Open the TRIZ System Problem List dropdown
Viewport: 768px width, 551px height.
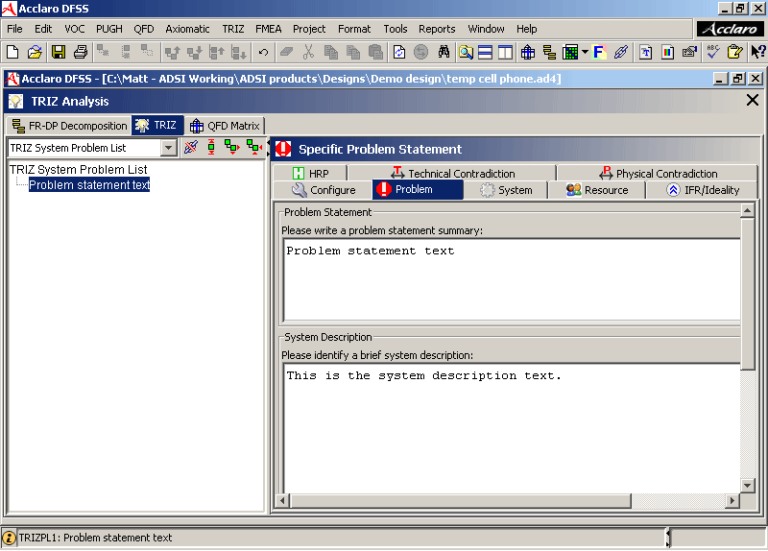[x=168, y=148]
